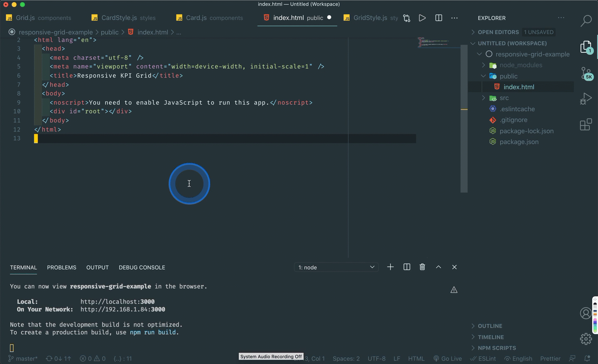Switch to the CardStyle.js editor tab
This screenshot has width=598, height=364.
(124, 18)
